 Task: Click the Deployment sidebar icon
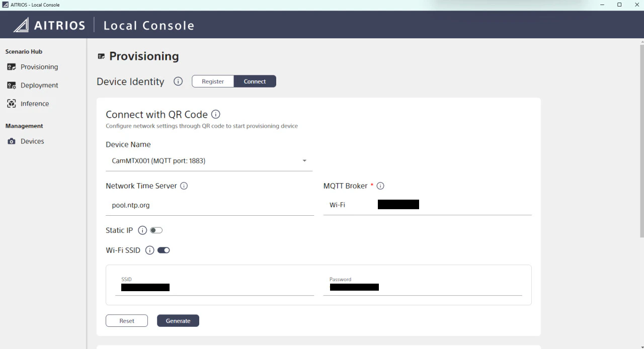click(x=12, y=85)
